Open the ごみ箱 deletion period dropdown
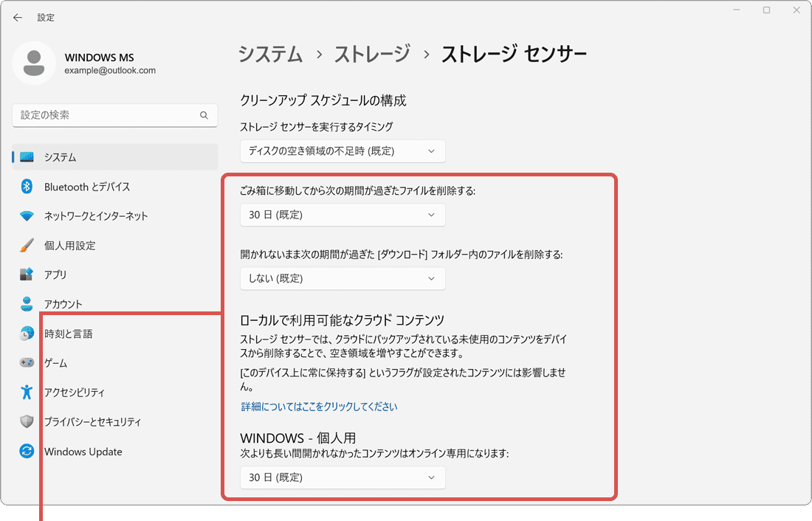The height and width of the screenshot is (521, 812). pyautogui.click(x=343, y=215)
